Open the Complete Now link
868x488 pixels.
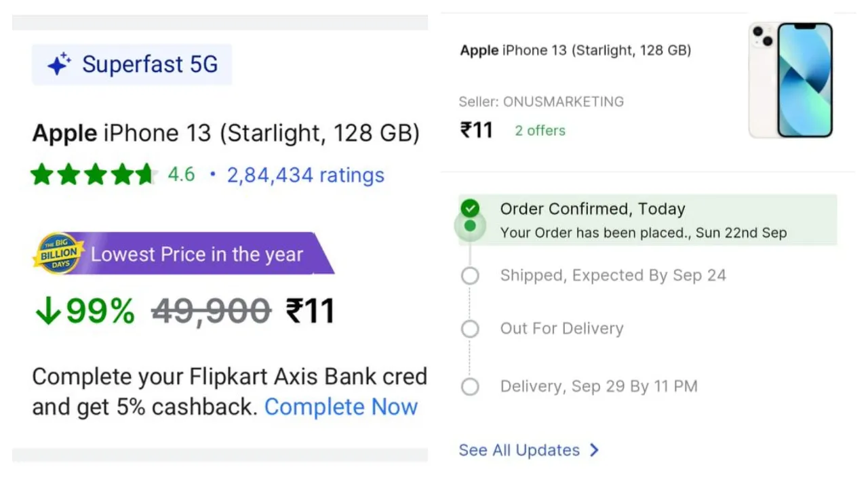point(341,407)
